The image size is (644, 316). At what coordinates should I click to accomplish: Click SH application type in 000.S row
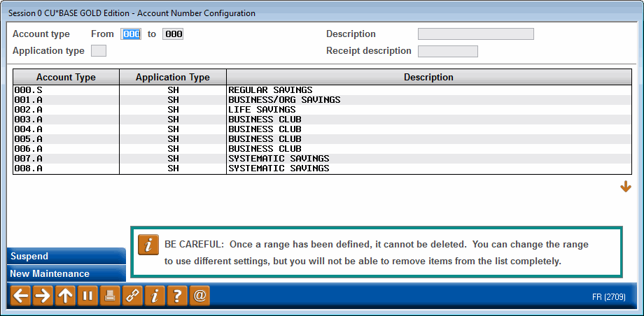point(173,90)
